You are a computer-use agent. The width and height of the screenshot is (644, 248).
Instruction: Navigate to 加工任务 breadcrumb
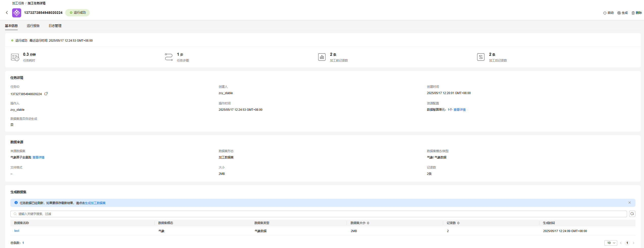click(18, 3)
